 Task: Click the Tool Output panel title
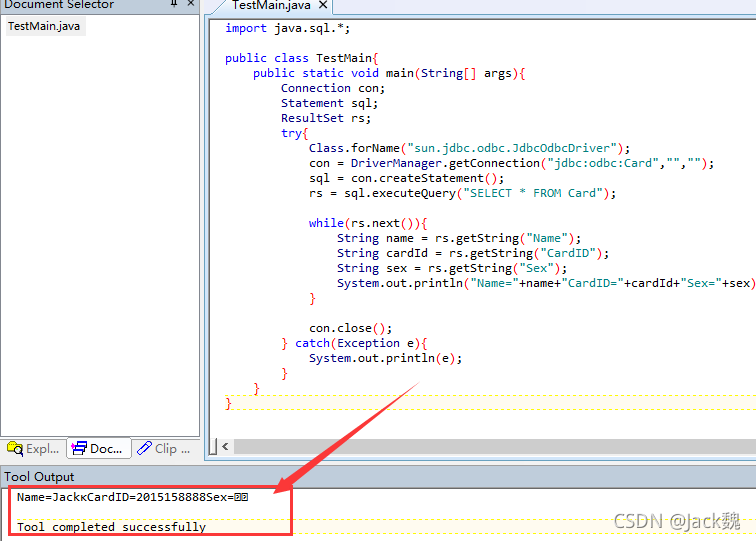(39, 476)
